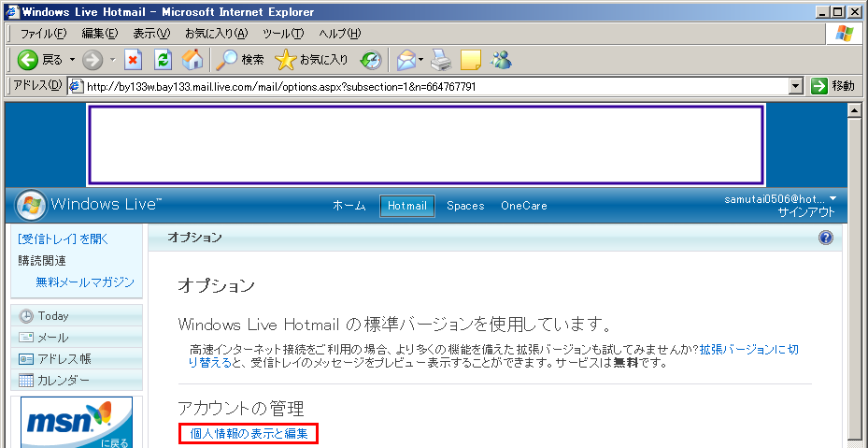Image resolution: width=868 pixels, height=448 pixels.
Task: Click the IE Back button
Action: [38, 60]
